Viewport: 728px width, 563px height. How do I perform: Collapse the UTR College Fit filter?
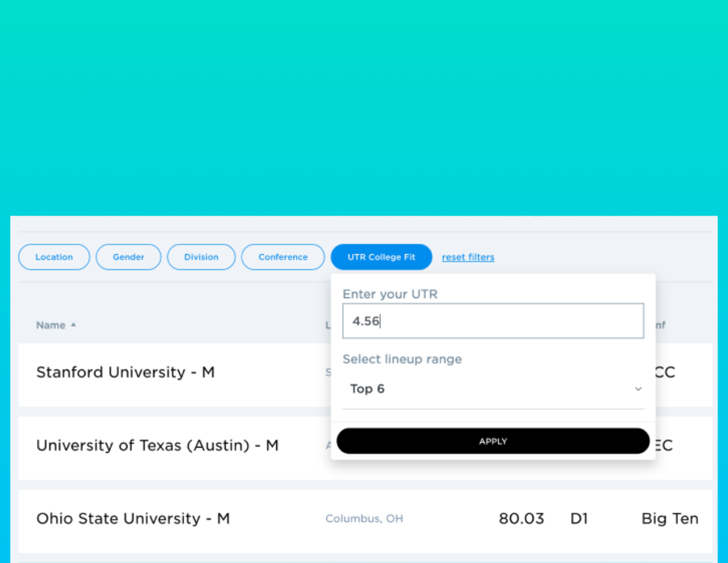point(381,257)
